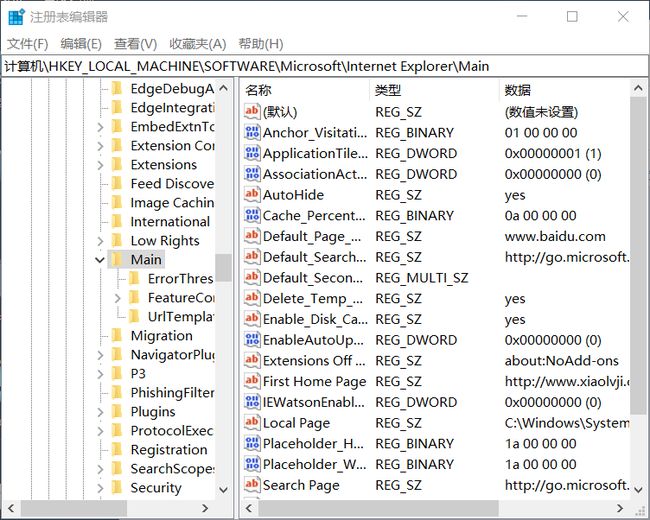Expand the Low Rights key
Image resolution: width=650 pixels, height=520 pixels.
[x=100, y=241]
